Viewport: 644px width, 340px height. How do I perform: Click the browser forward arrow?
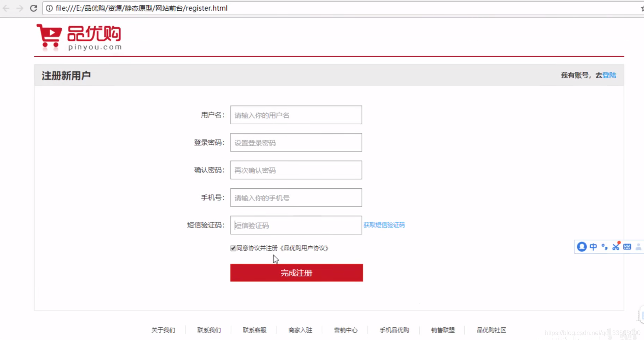coord(20,8)
